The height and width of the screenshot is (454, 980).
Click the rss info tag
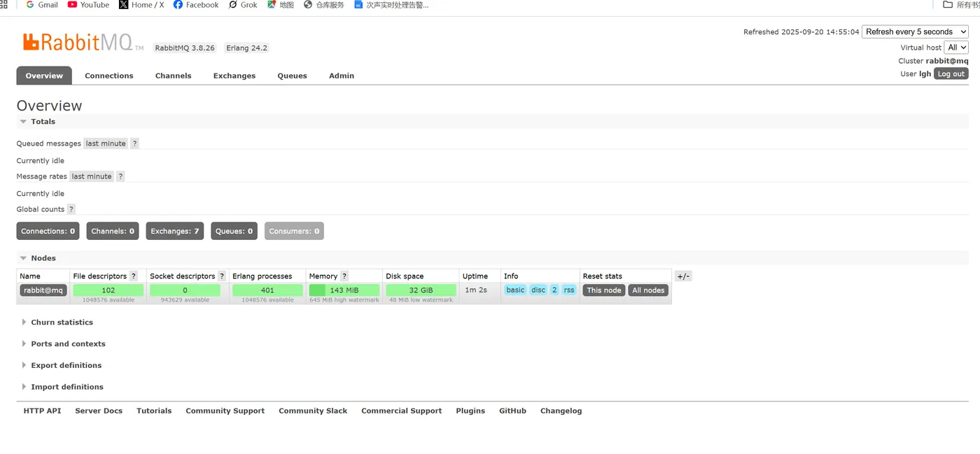click(569, 290)
